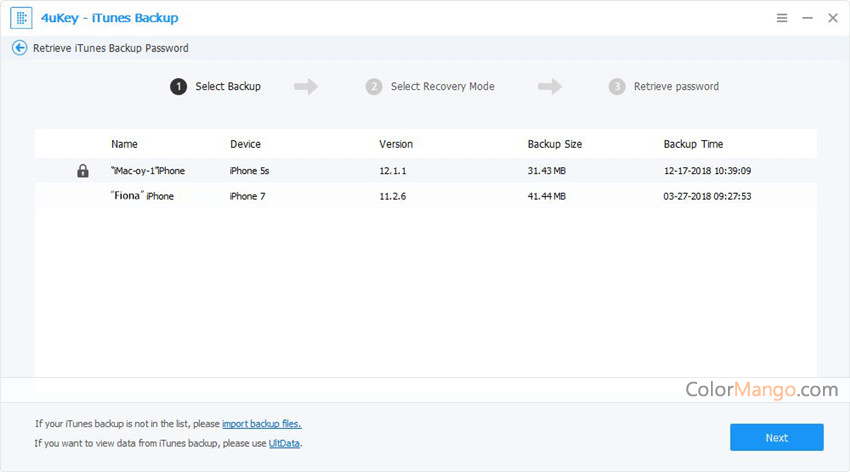Sort by the Backup Size column header
Screen dimensions: 850x472
(555, 144)
